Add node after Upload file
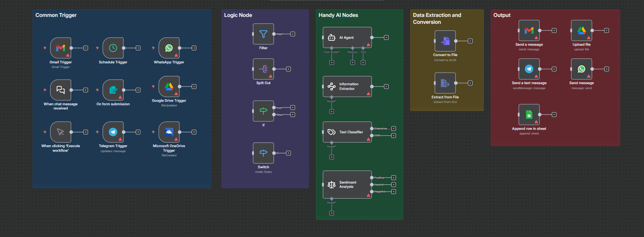This screenshot has width=644, height=237. click(606, 30)
